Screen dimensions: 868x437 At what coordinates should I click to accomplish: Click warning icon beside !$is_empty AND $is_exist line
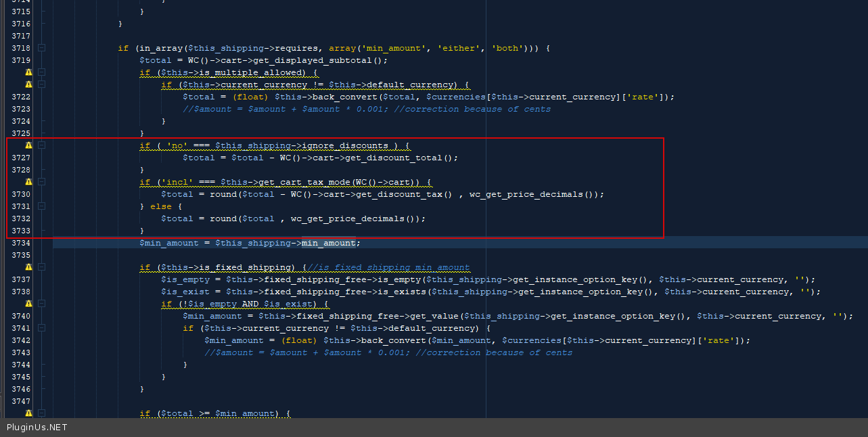pyautogui.click(x=28, y=304)
